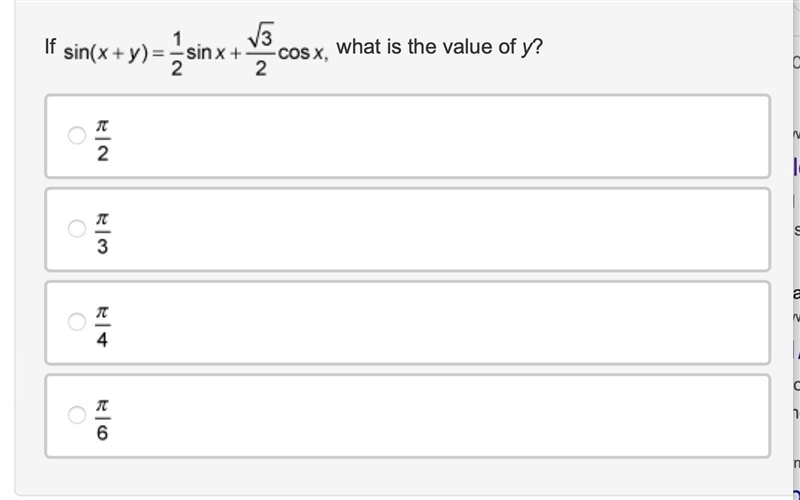This screenshot has height=500, width=800.
Task: Click the π over 2 fraction label
Action: 103,140
